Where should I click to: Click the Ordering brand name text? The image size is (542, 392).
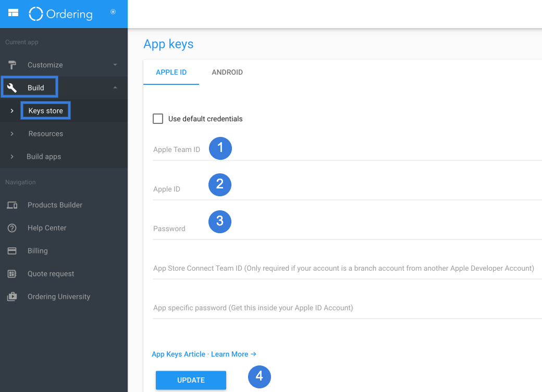69,14
